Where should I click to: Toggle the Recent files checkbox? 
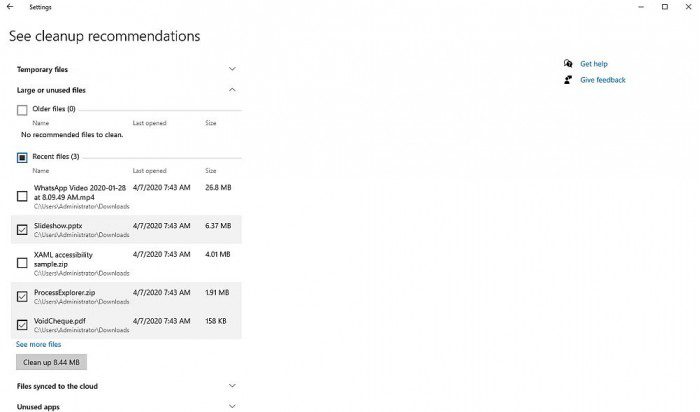(22, 157)
